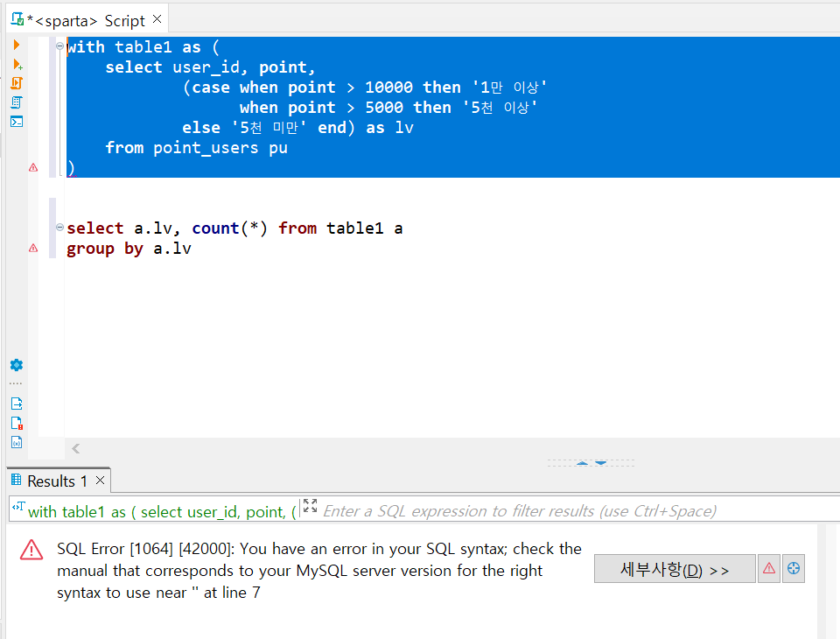Click the SQL text icon before the query filter
840x639 pixels.
tap(18, 507)
